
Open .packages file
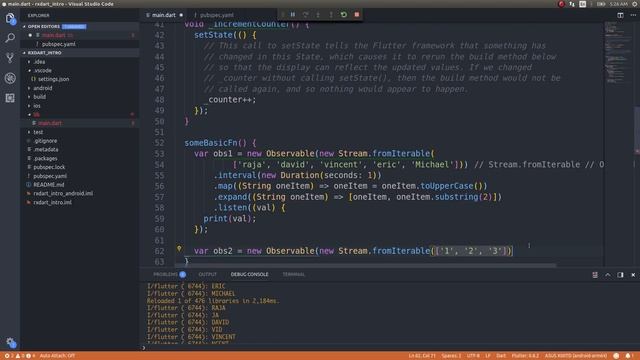80,158
